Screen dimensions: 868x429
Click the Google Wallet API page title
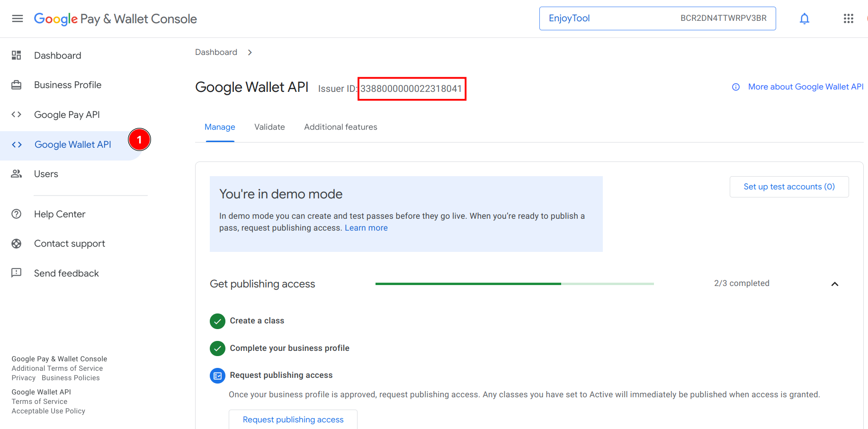[252, 87]
